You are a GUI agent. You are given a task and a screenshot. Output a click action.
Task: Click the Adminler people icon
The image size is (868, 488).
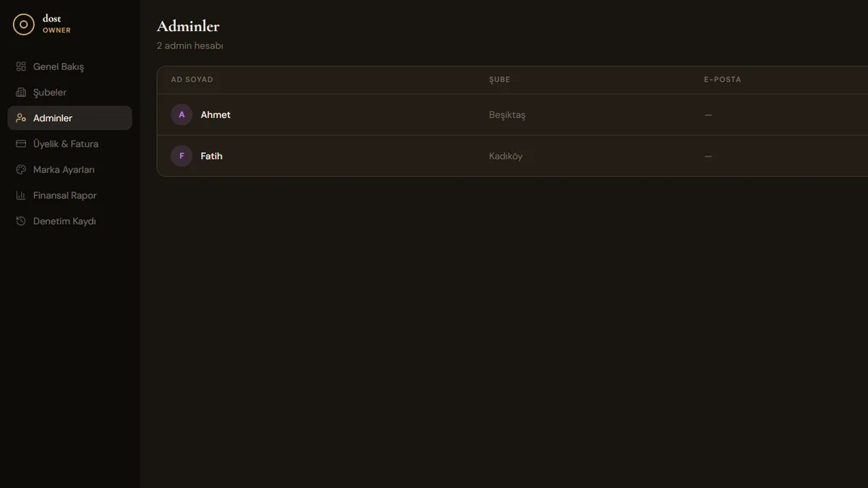[21, 118]
